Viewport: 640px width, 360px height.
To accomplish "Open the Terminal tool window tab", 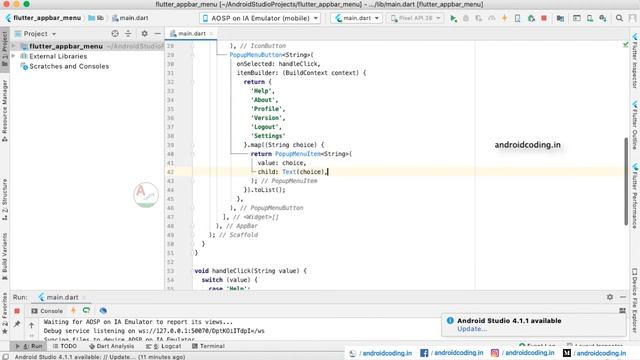I will click(x=208, y=346).
